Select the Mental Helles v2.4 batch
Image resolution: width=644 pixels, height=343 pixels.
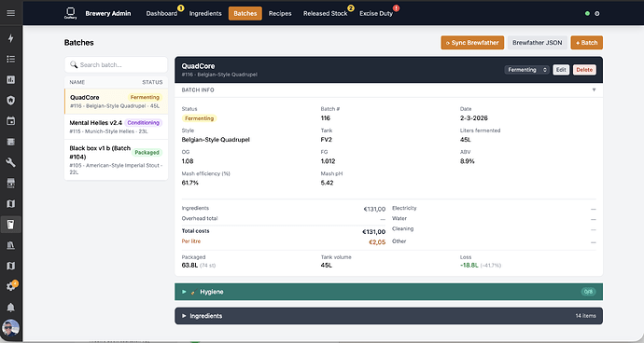117,127
